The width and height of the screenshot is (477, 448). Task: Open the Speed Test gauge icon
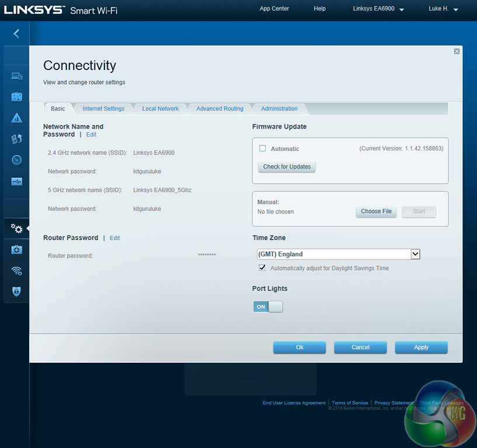pos(16,160)
